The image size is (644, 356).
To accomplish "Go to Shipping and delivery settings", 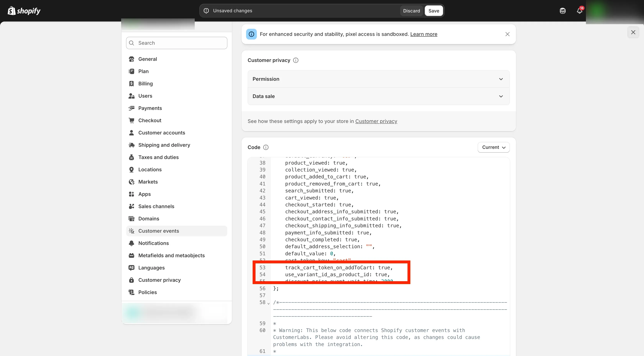I will tap(177, 145).
